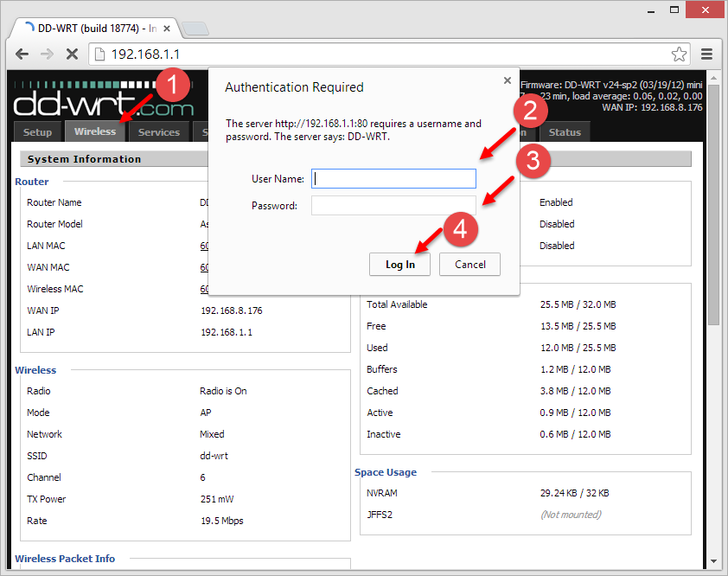This screenshot has height=576, width=728.
Task: Open a new tab button
Action: (x=195, y=29)
